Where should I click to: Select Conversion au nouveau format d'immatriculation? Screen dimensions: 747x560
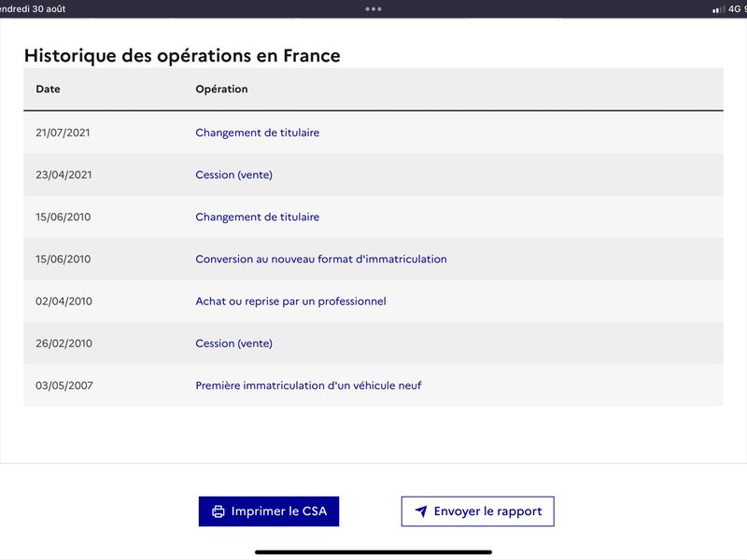(321, 259)
